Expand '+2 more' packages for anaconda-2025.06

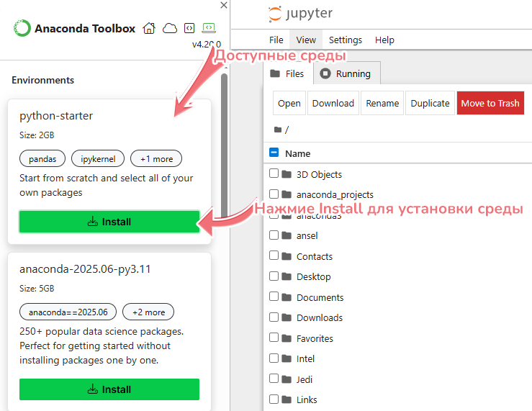point(148,312)
